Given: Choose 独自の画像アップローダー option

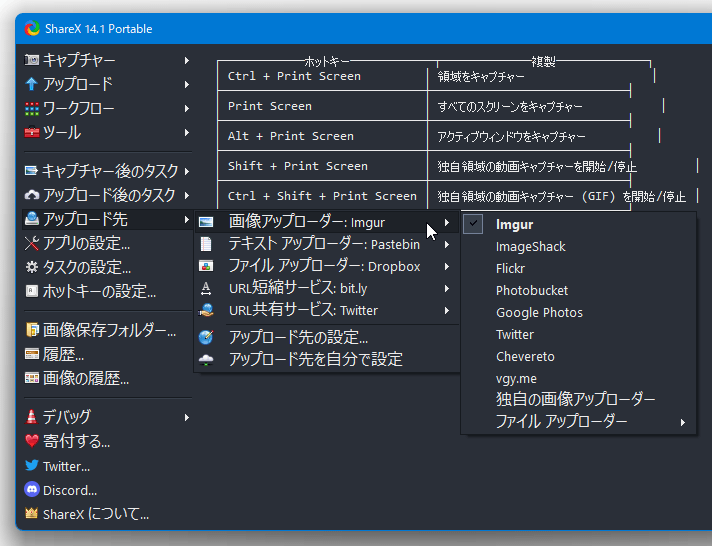Looking at the screenshot, I should pyautogui.click(x=578, y=400).
